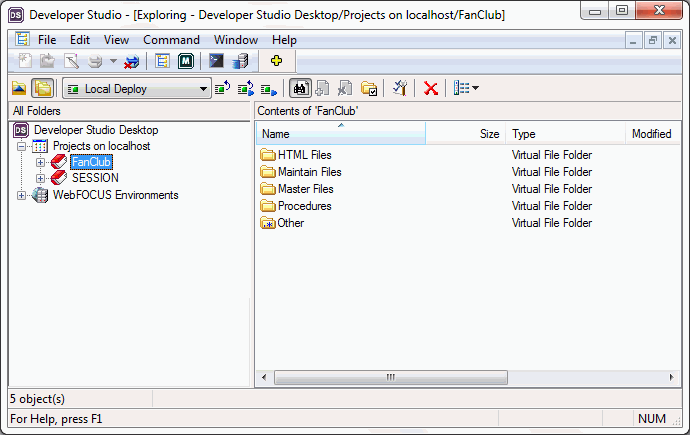Image resolution: width=690 pixels, height=435 pixels.
Task: Expand the SESSION project node
Action: (x=40, y=178)
